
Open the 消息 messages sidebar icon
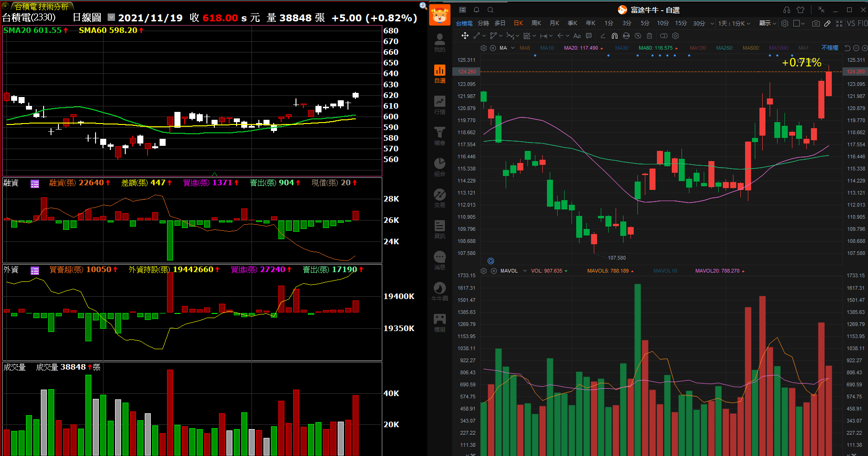tap(439, 261)
